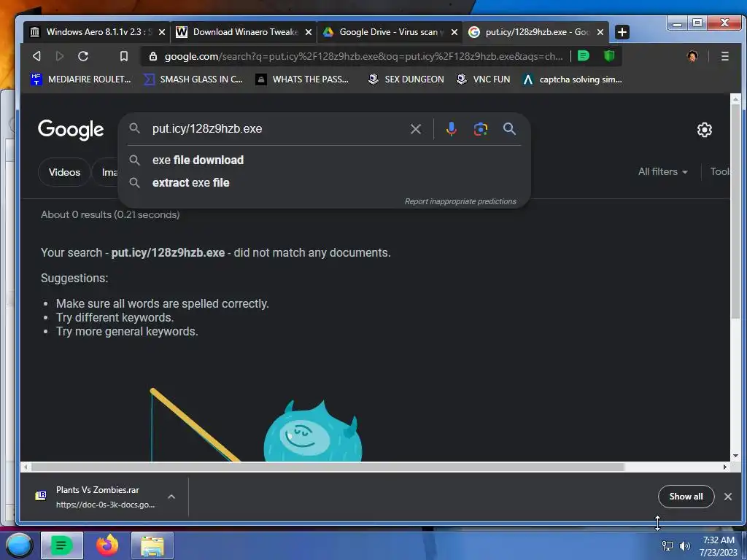747x560 pixels.
Task: Select the Videos filter chip
Action: [64, 172]
